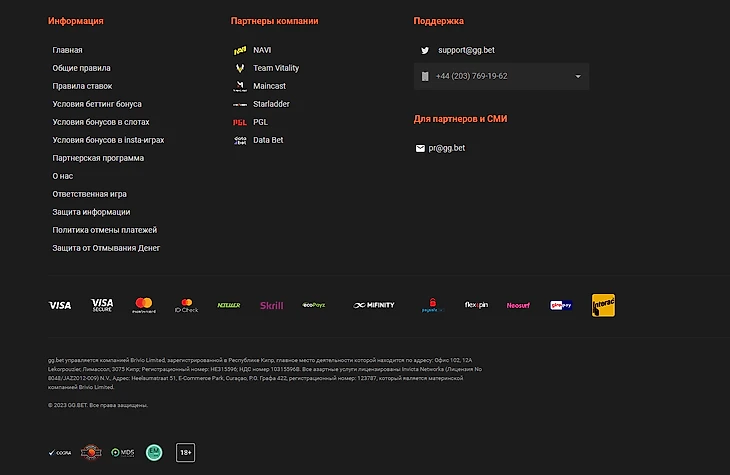Click the flexepin payment logo
The image size is (730, 475).
(x=476, y=305)
